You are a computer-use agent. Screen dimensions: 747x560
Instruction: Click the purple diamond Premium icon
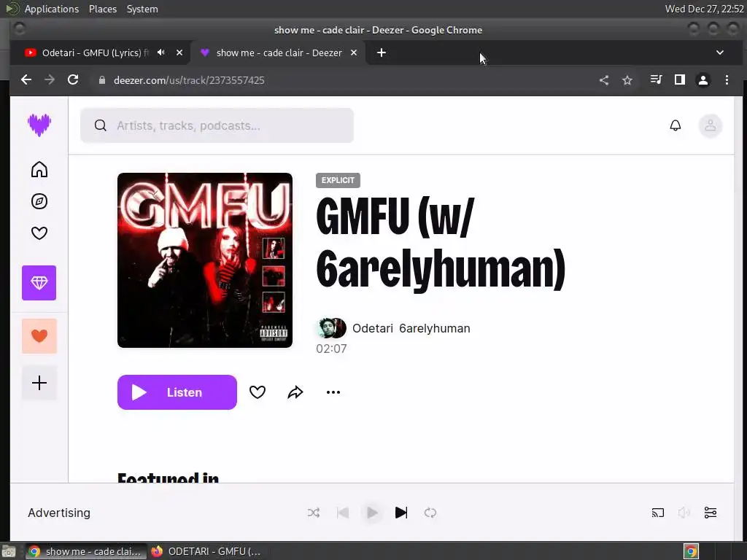coord(39,283)
